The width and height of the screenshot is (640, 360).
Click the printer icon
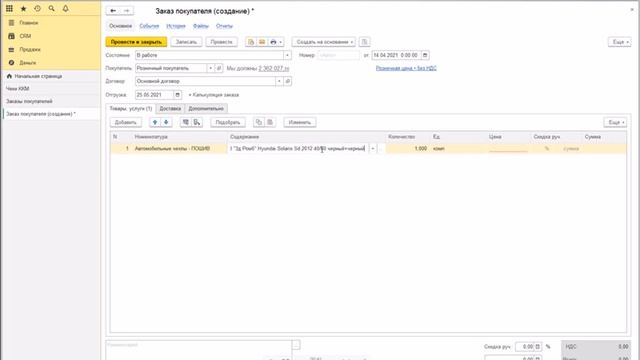pyautogui.click(x=273, y=42)
